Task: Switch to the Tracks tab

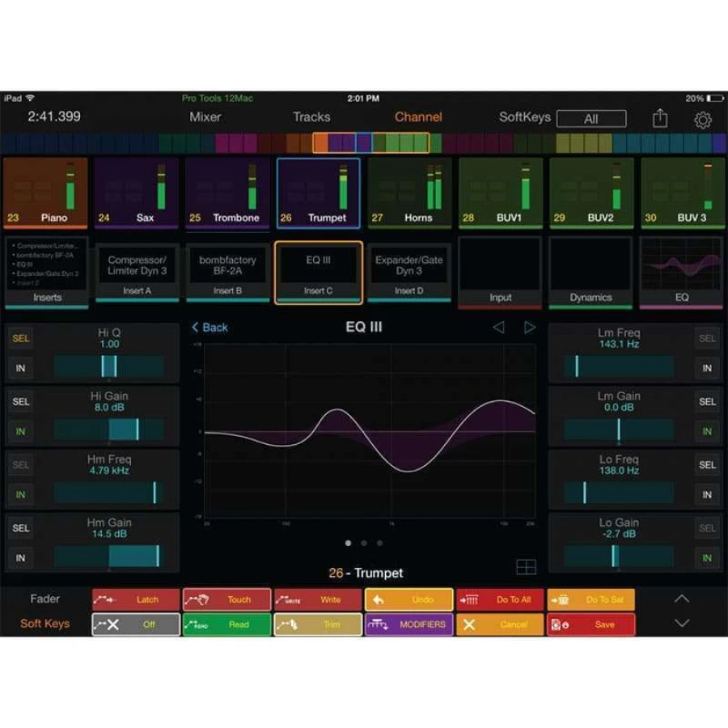Action: 311,117
